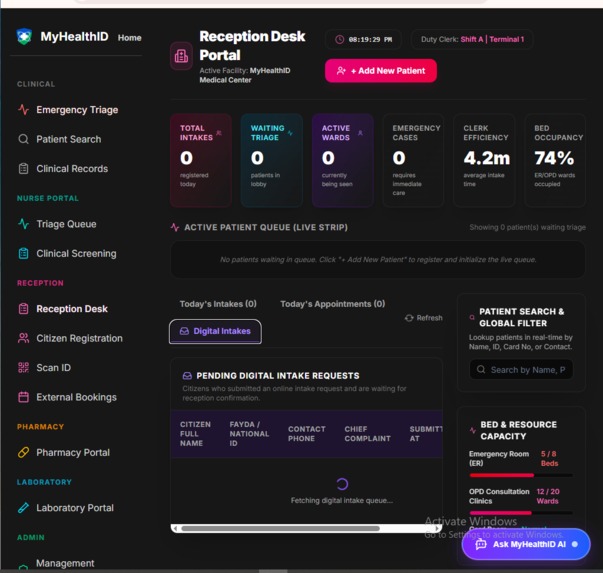The width and height of the screenshot is (603, 573).
Task: Click the Triage Queue pulse icon
Action: [23, 224]
